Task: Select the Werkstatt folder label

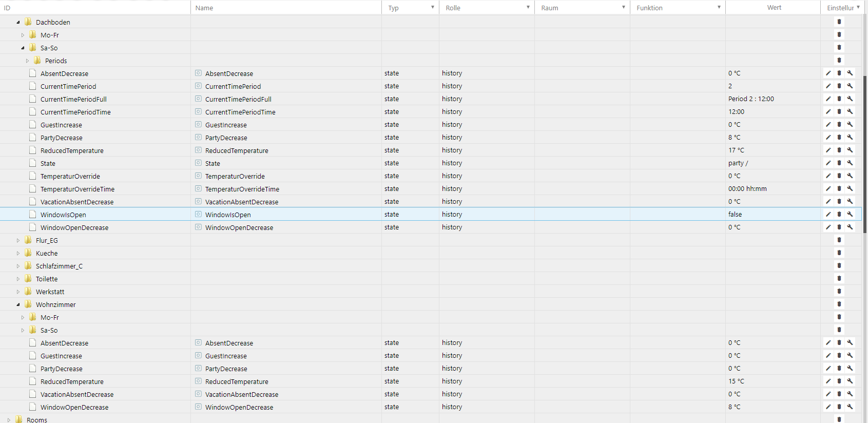Action: 50,292
